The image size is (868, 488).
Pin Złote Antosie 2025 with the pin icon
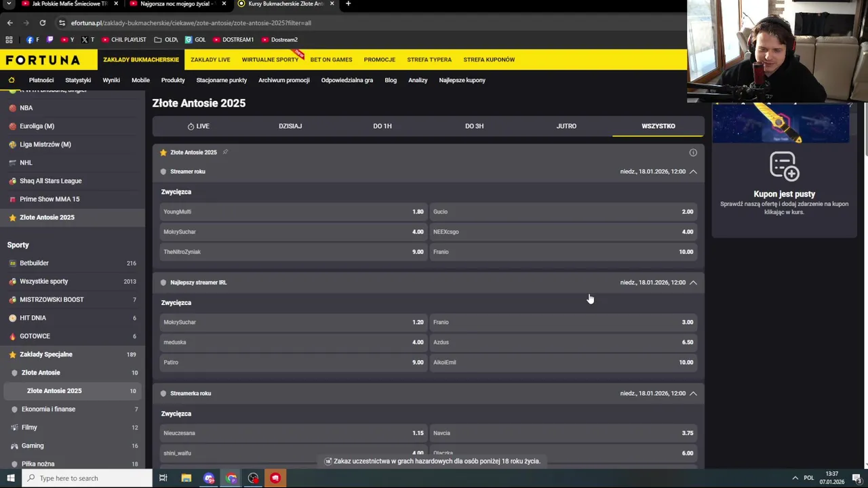pos(225,152)
